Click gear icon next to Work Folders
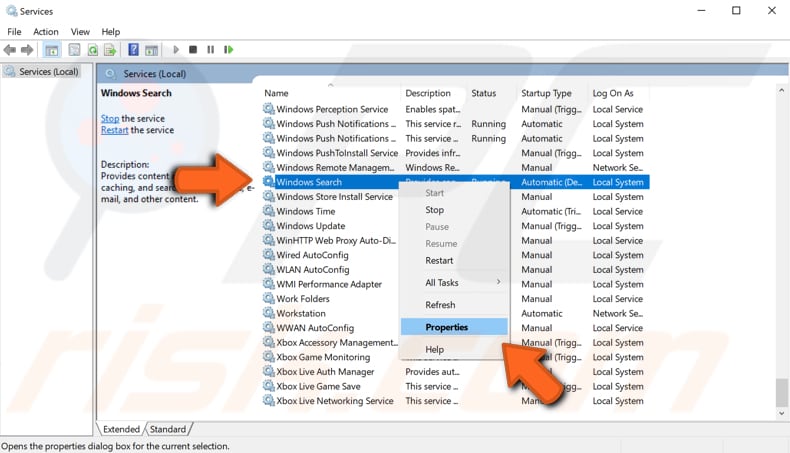 click(x=269, y=299)
